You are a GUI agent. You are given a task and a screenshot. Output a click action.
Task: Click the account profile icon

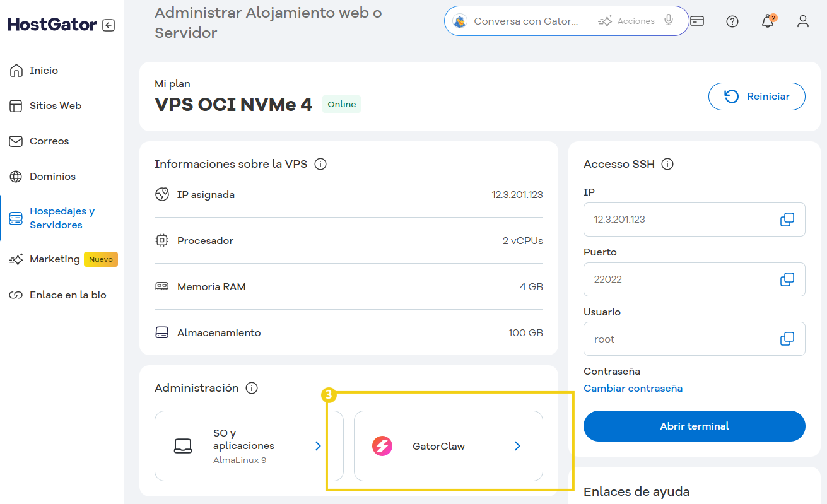(802, 21)
